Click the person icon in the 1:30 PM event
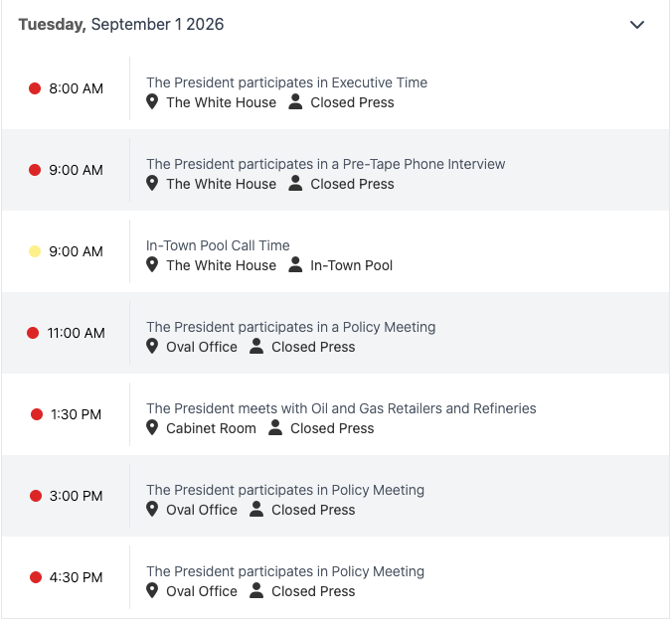 click(275, 427)
